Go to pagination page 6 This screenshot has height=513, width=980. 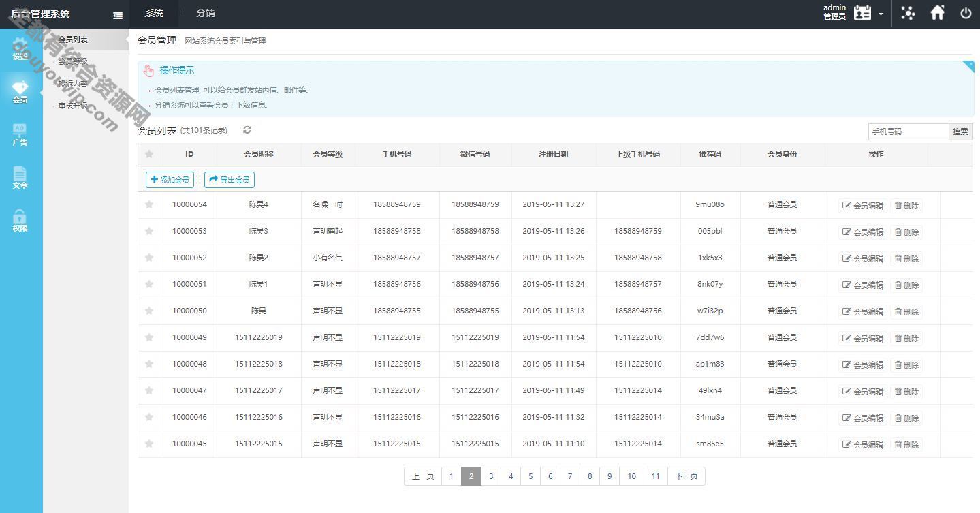(550, 476)
